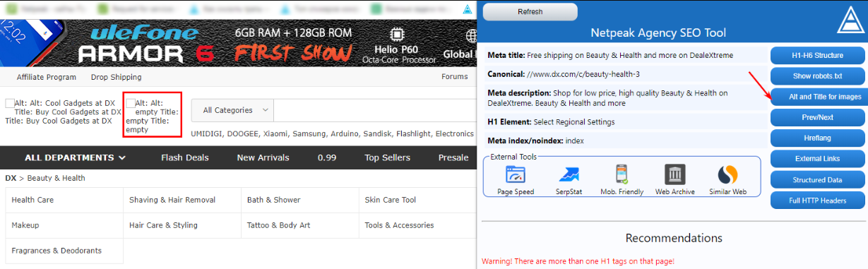Open the Mob. Friendly test tool
Viewport: 868px width, 269px height.
[621, 179]
